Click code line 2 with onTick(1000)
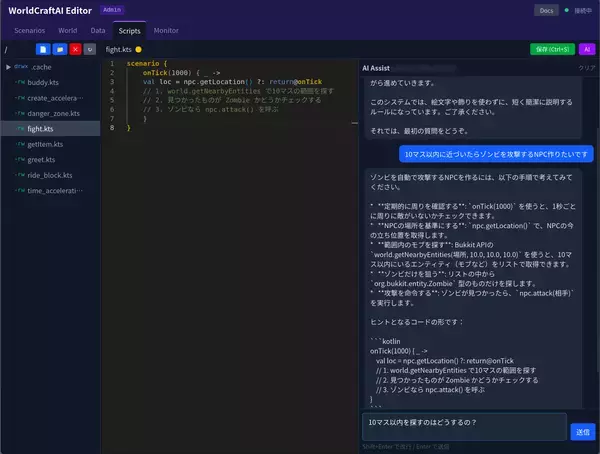Viewport: 600px width, 454px height. (x=181, y=73)
